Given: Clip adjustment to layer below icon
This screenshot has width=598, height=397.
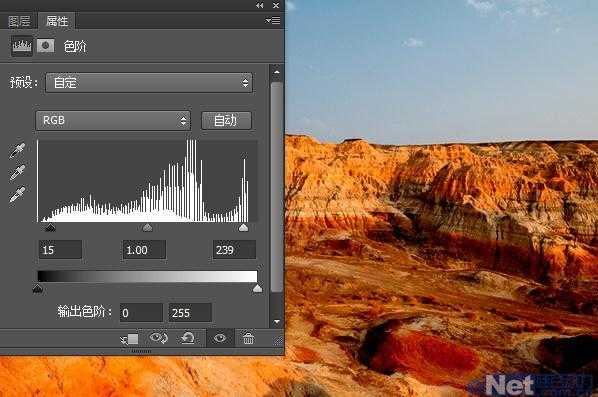Looking at the screenshot, I should (x=130, y=339).
